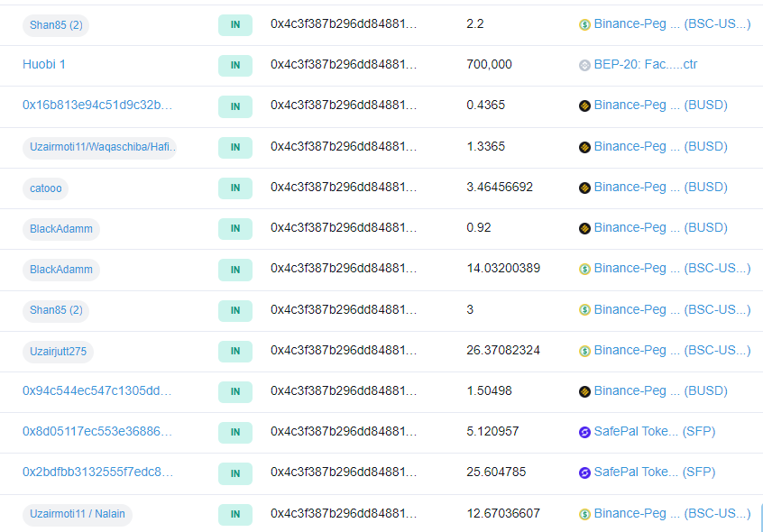
Task: Click the BSC-USD icon in the amount 3 row
Action: coord(584,310)
